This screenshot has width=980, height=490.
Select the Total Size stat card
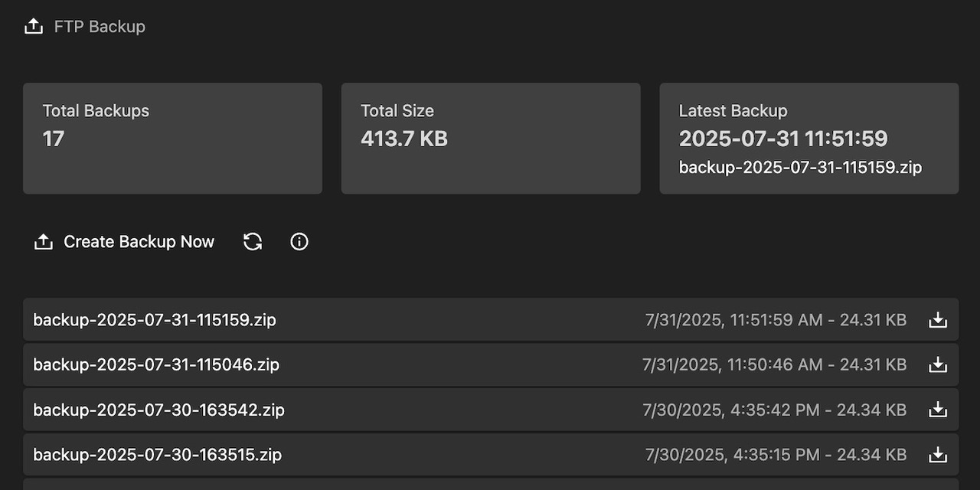[490, 138]
